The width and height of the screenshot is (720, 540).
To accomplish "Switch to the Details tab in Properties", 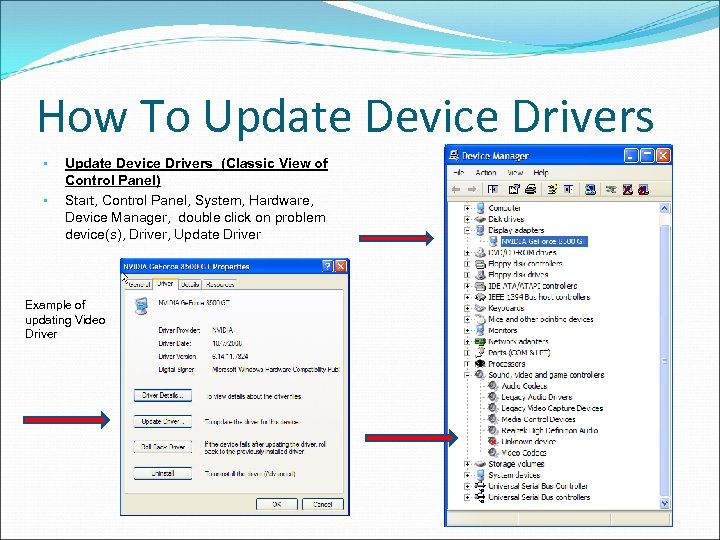I will [190, 285].
